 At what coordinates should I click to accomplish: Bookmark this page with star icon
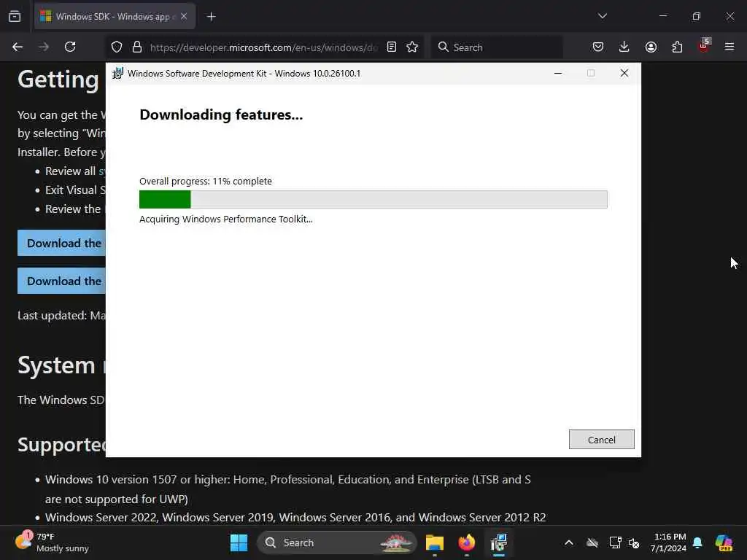click(412, 47)
